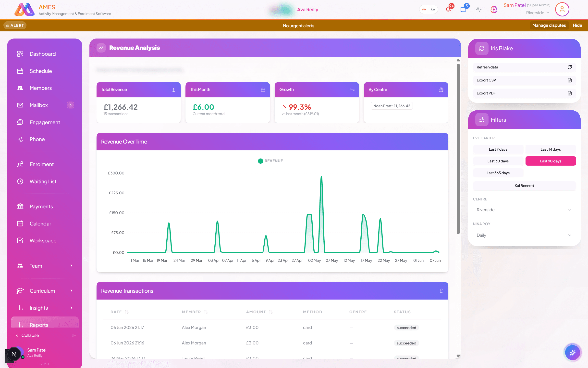Click the activity pulse icon in header
The width and height of the screenshot is (588, 368).
479,10
